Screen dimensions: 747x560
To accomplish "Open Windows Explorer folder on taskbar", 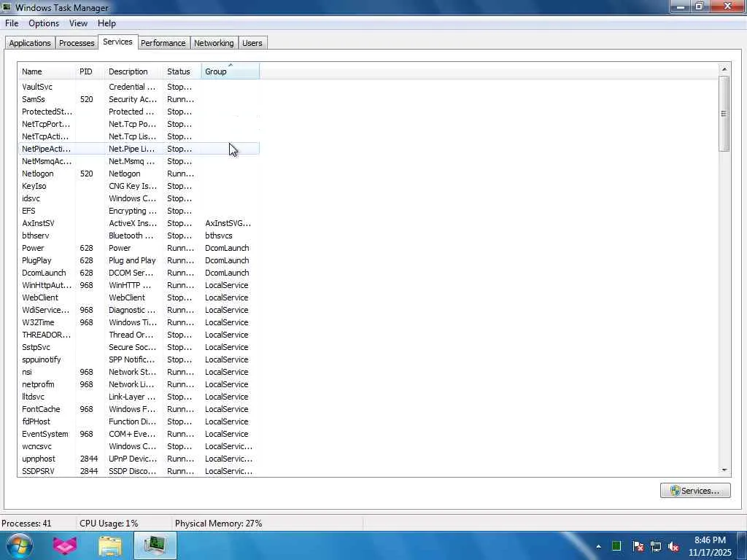I will point(110,545).
